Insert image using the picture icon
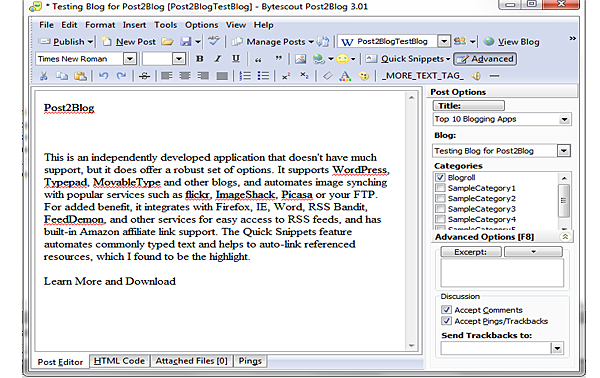This screenshot has height=378, width=600. click(300, 59)
